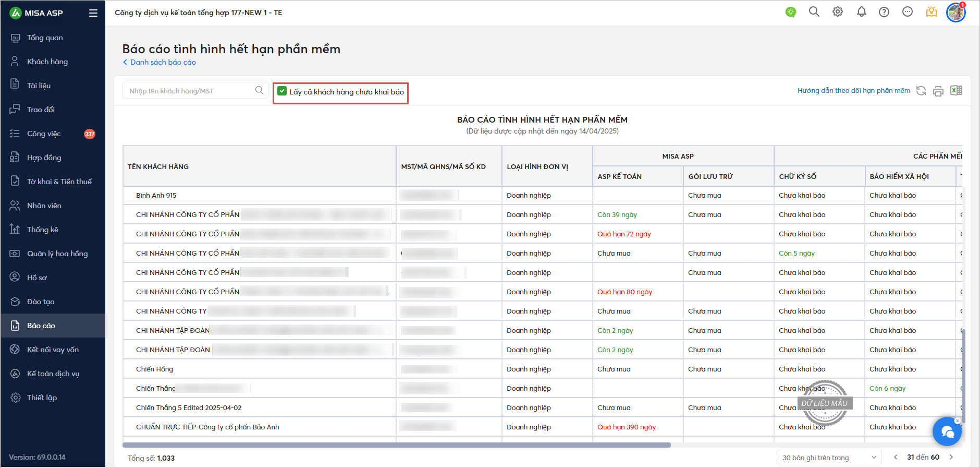This screenshot has width=980, height=468.
Task: Print the report
Action: (x=938, y=91)
